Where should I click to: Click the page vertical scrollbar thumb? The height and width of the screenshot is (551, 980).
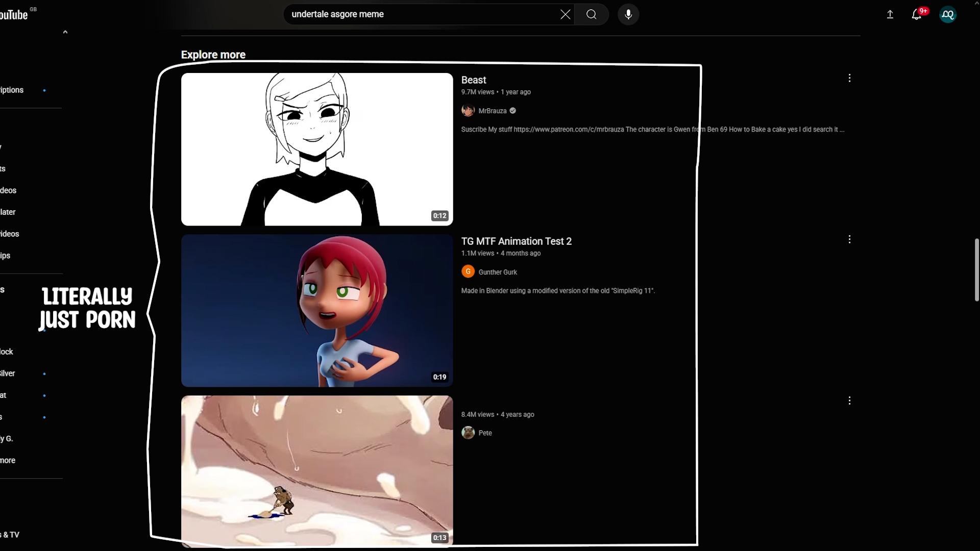pos(976,270)
